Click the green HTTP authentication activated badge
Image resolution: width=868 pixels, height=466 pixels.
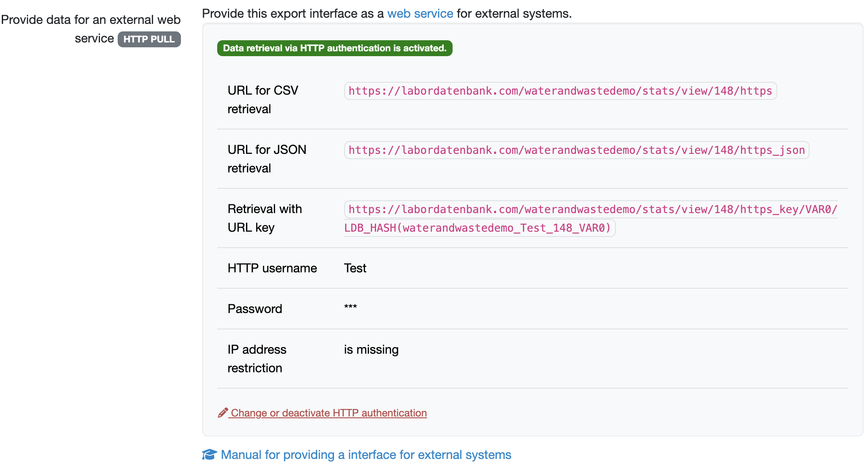pyautogui.click(x=334, y=48)
